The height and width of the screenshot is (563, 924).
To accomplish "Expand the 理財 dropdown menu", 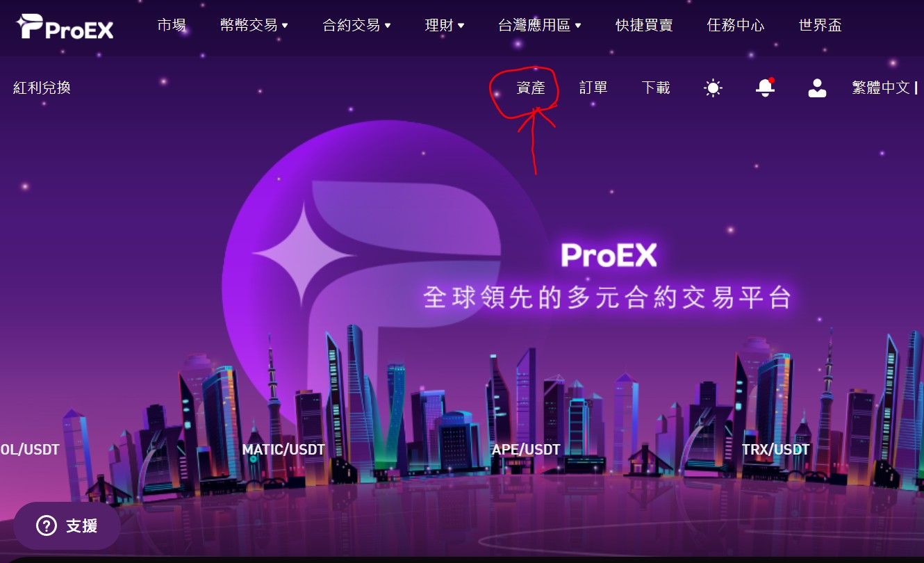I will pos(445,26).
